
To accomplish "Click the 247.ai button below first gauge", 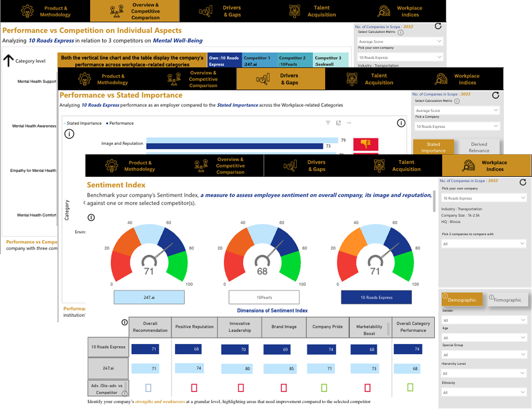I will (x=149, y=297).
